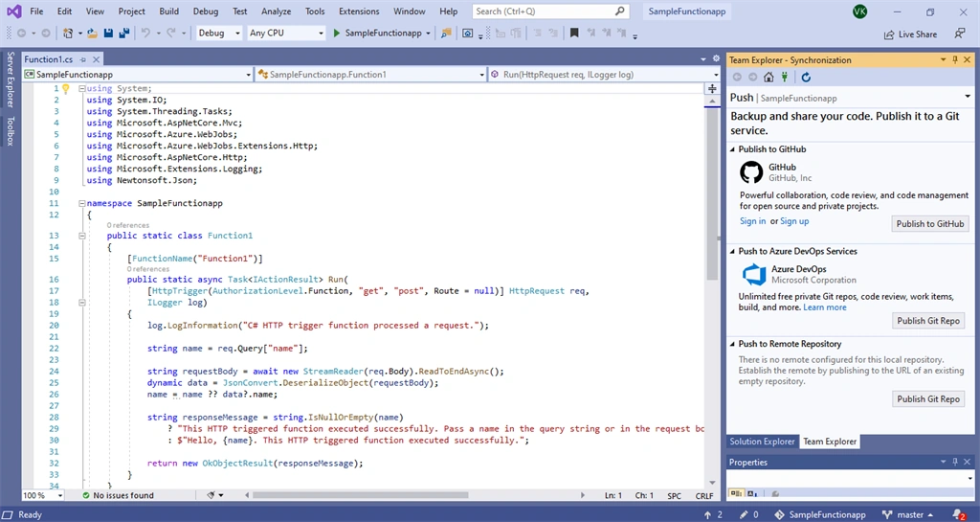Screen dimensions: 980x522
Task: Open the SampleFunctionapp.Function1 type dropdown
Action: [x=370, y=75]
